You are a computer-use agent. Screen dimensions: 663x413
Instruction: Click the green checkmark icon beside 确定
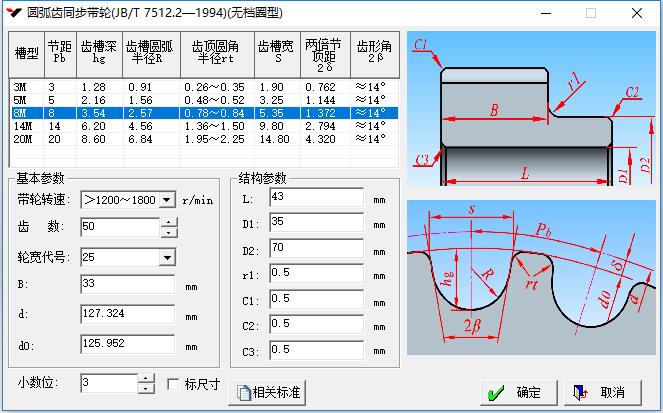[493, 392]
